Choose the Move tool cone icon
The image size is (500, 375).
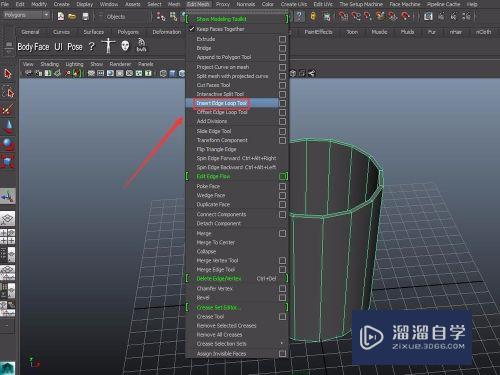(8, 127)
